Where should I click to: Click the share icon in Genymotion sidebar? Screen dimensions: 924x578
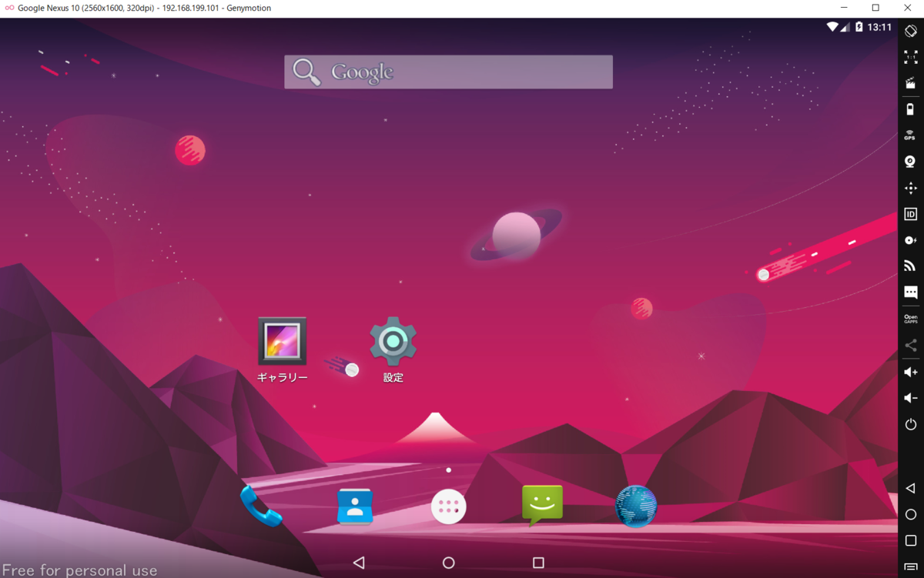tap(911, 346)
